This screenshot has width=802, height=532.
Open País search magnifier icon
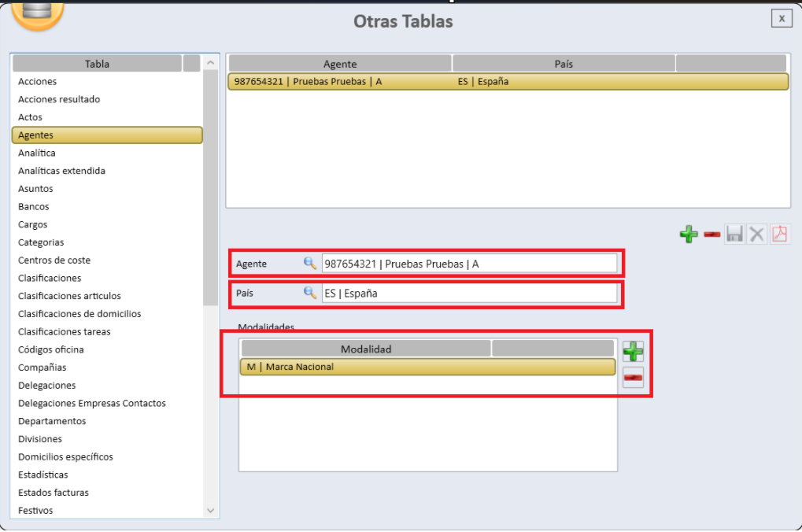(310, 293)
